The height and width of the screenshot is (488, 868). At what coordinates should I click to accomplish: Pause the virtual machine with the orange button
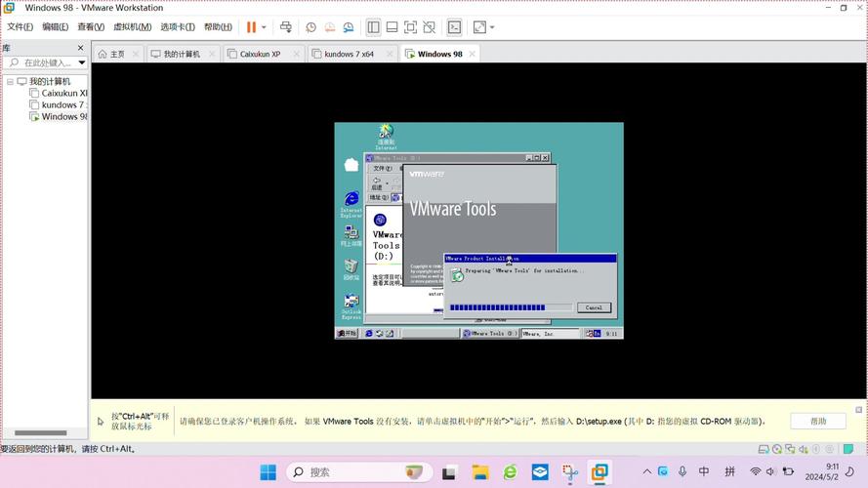point(251,27)
